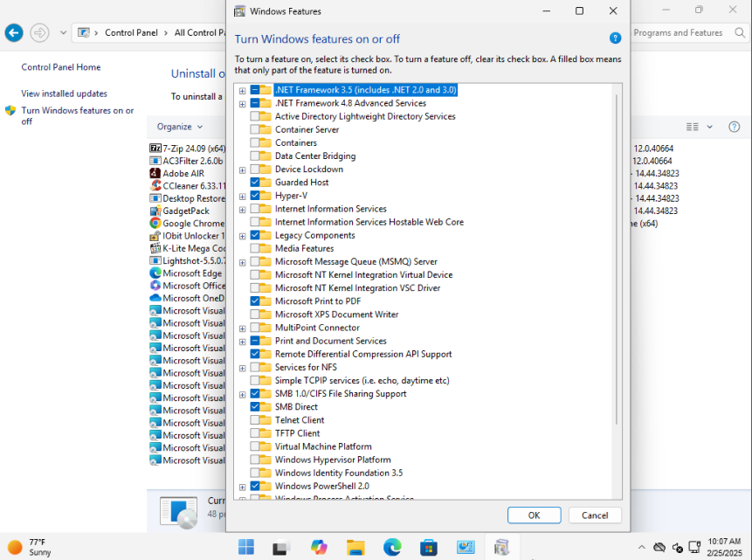Open the Windows Start menu
752x560 pixels.
tap(246, 547)
